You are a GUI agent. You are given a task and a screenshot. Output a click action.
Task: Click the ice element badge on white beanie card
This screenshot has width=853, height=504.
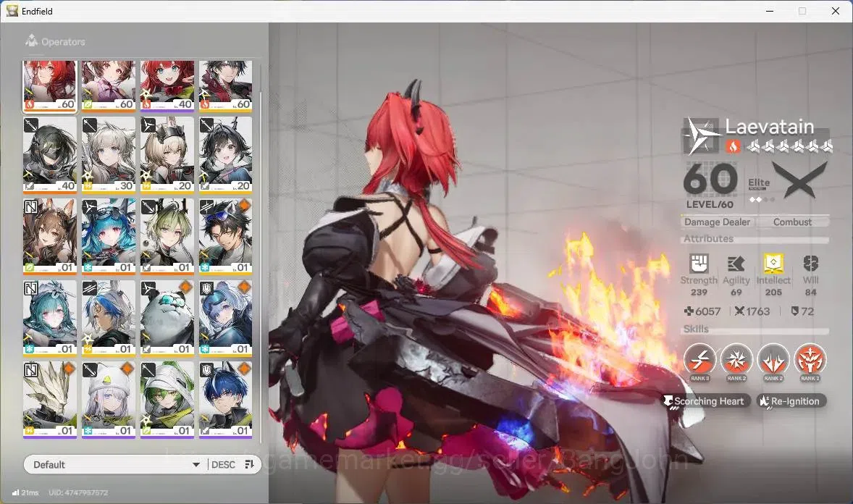88,431
